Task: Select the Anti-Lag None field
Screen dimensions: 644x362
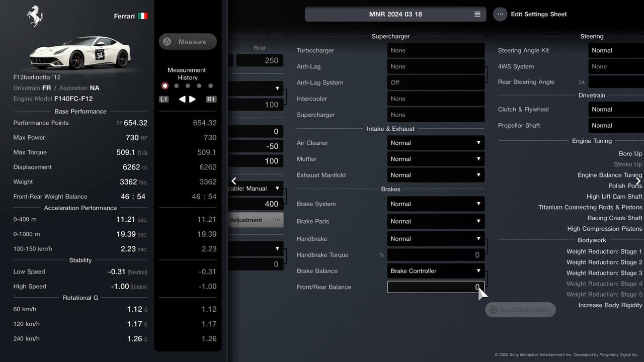Action: (x=436, y=66)
